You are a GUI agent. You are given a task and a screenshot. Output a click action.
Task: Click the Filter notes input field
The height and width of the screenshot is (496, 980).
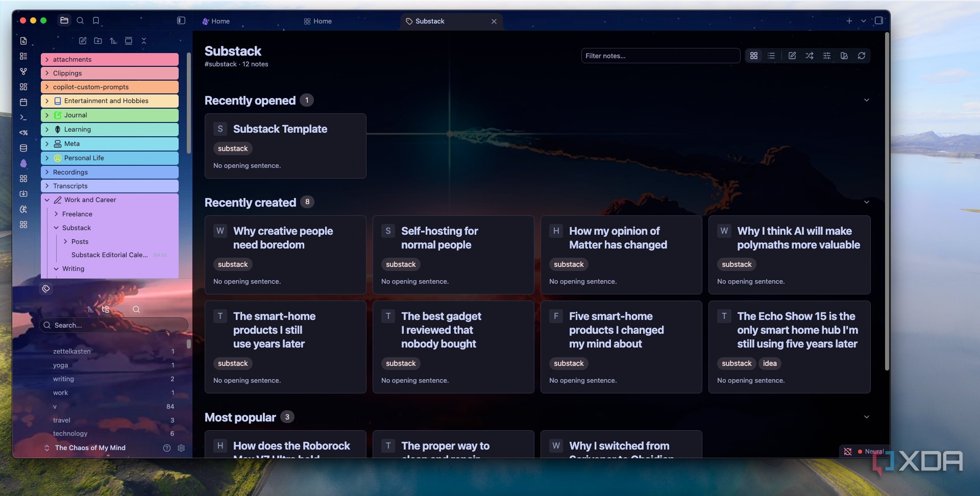pyautogui.click(x=660, y=56)
